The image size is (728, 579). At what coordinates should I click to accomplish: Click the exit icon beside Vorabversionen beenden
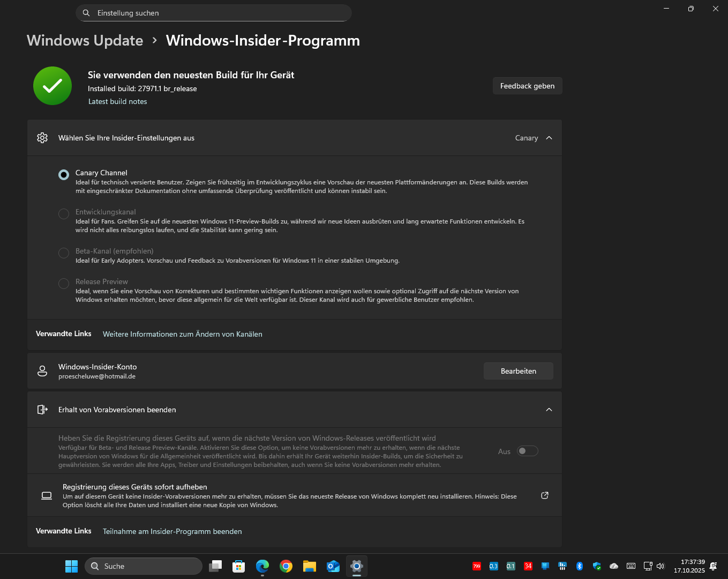[42, 410]
